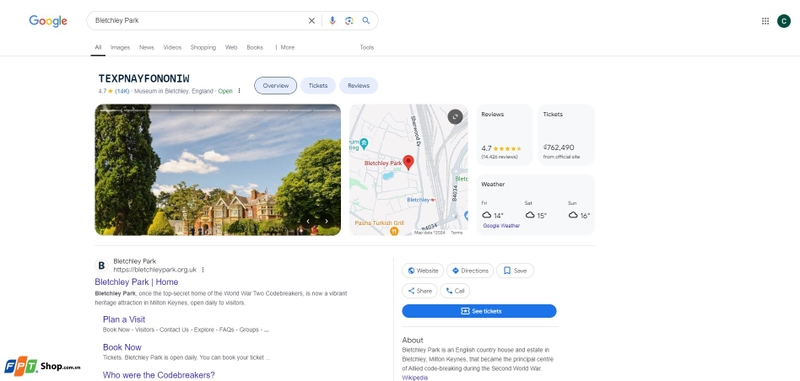The height and width of the screenshot is (381, 800).
Task: Switch to the Shopping tab
Action: [x=203, y=47]
